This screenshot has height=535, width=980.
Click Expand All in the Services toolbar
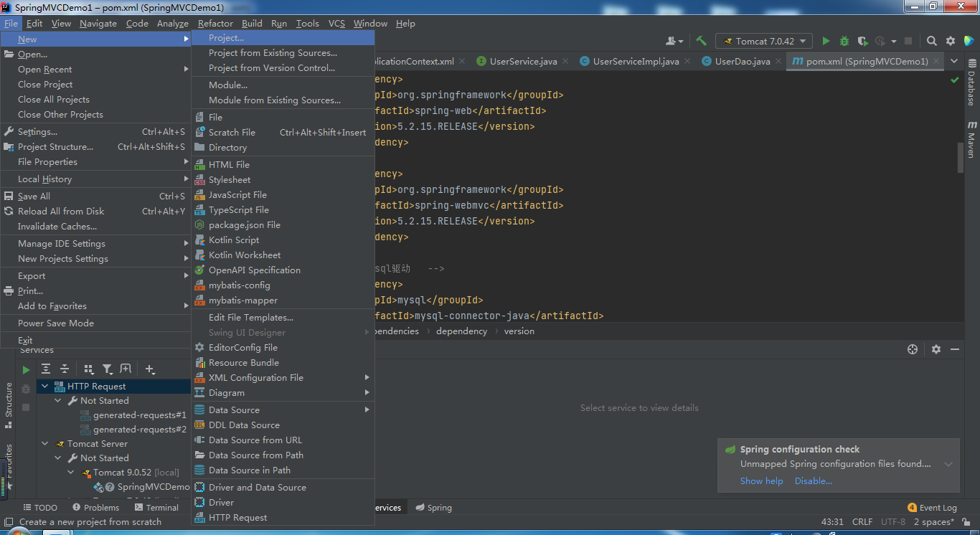point(46,369)
